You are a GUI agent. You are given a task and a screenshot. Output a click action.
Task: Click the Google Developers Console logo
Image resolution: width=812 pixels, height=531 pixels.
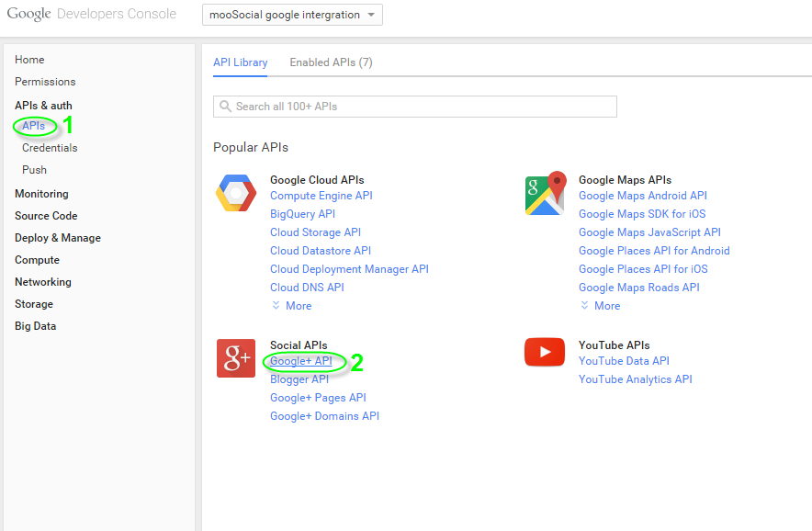click(92, 14)
